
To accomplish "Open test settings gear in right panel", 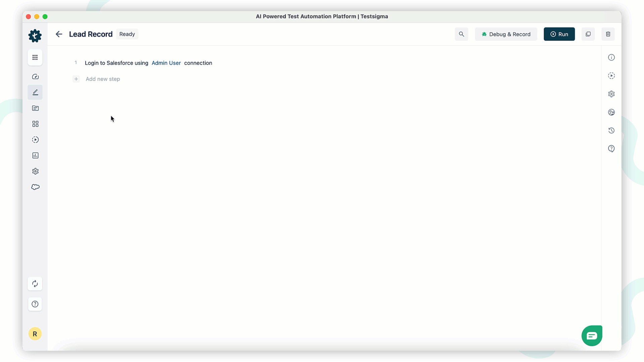I will pyautogui.click(x=611, y=94).
